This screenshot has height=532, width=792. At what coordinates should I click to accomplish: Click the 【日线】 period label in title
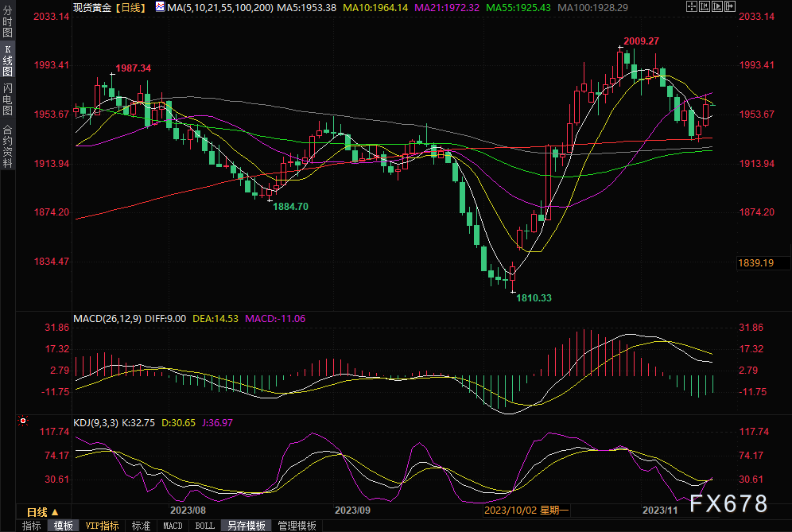pos(130,8)
